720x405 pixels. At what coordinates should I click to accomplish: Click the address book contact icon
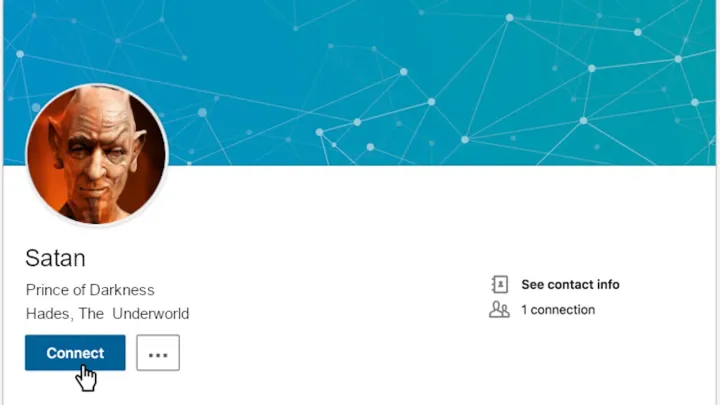coord(500,285)
